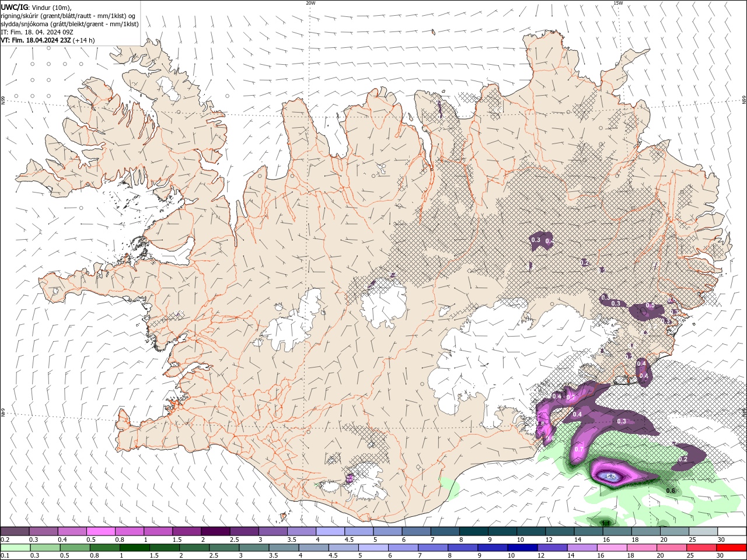Screen dimensions: 747x560
Task: Pick the medium green 0.5 swatch in lower legend
Action: click(x=75, y=548)
